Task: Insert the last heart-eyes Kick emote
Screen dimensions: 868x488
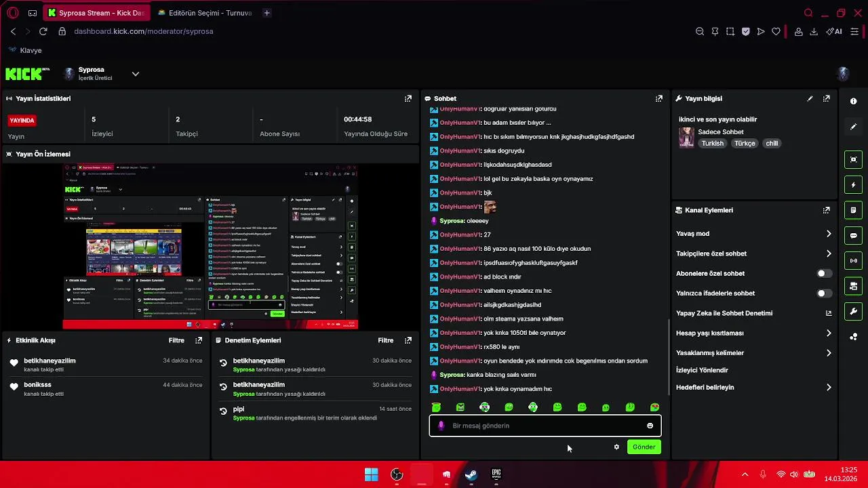Action: [x=654, y=407]
